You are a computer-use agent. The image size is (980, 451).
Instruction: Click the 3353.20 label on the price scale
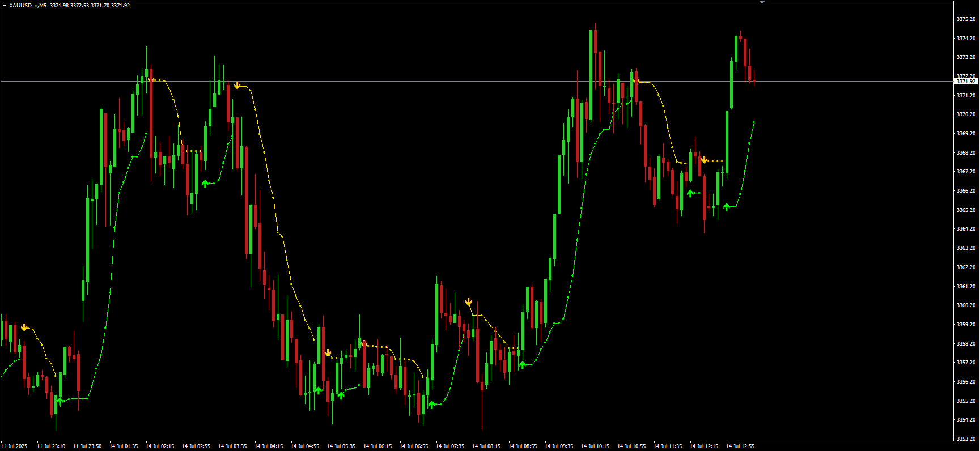[966, 439]
